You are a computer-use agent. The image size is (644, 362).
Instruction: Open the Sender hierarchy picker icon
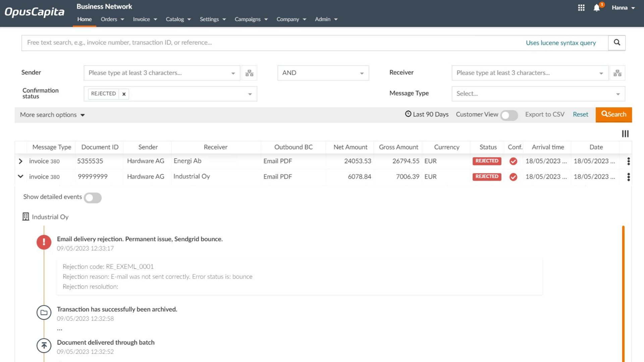tap(249, 73)
